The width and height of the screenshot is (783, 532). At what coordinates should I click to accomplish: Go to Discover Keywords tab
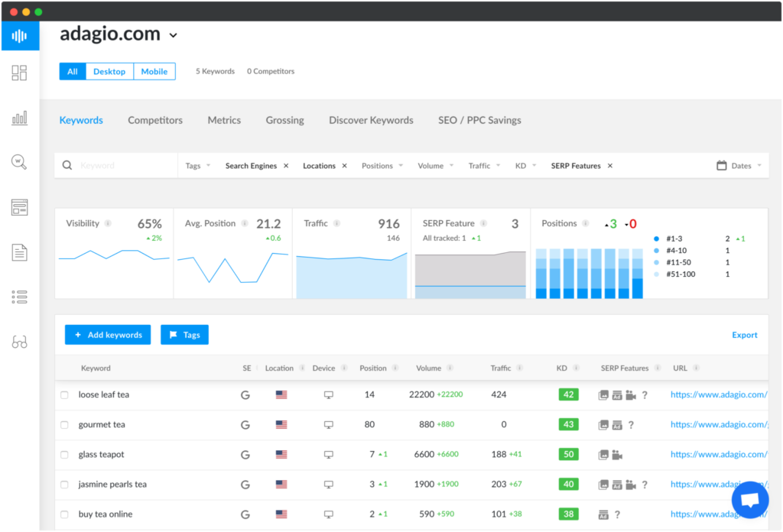click(371, 120)
